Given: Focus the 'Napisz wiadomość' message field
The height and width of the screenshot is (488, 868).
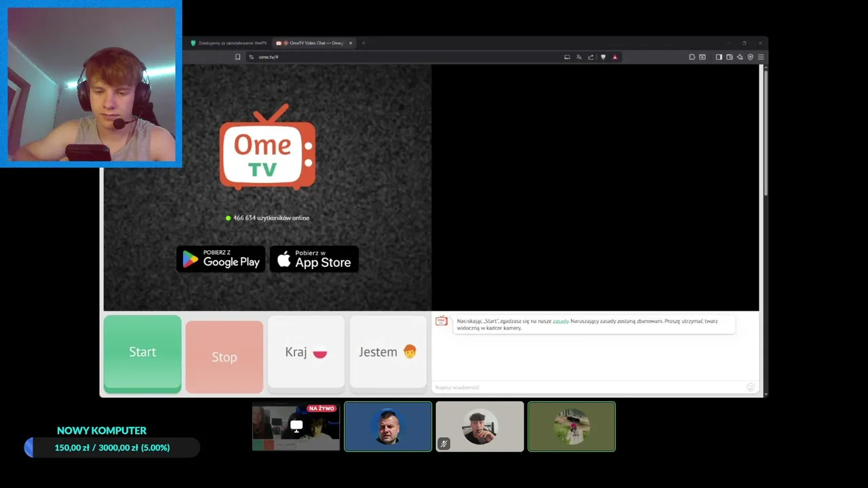Looking at the screenshot, I should click(x=589, y=387).
